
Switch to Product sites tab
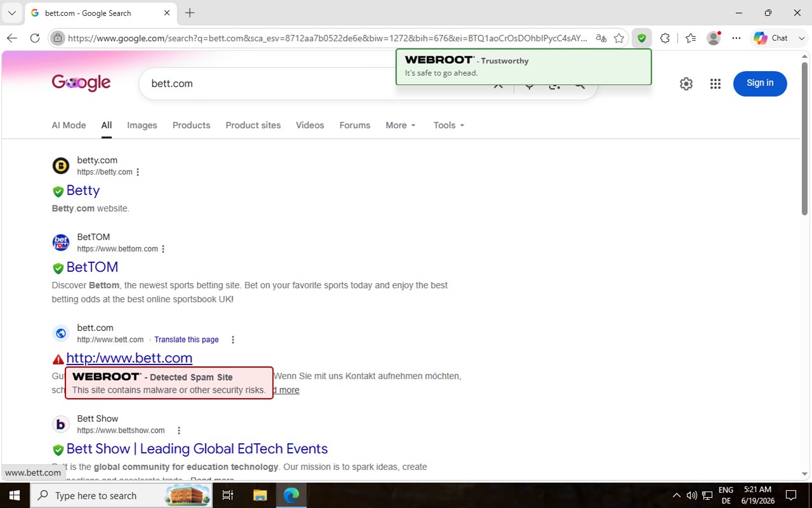pos(253,125)
